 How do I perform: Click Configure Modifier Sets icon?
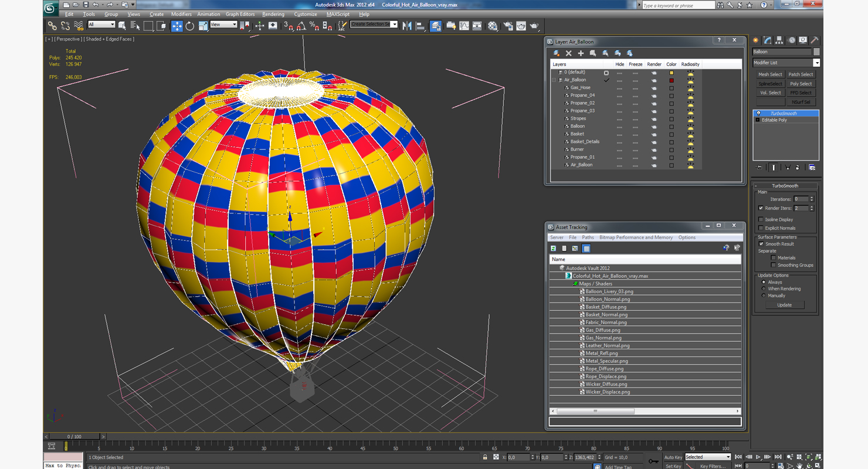click(x=812, y=168)
